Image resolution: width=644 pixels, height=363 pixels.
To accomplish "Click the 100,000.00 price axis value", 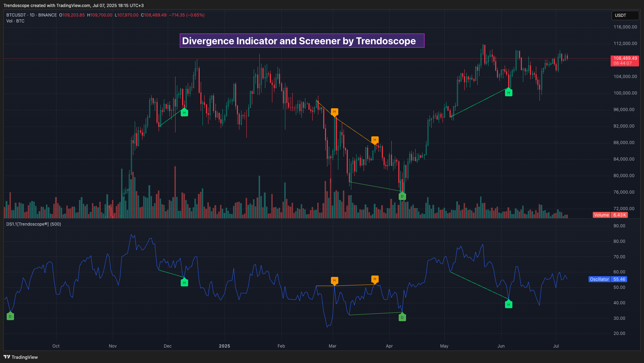I will coord(625,93).
